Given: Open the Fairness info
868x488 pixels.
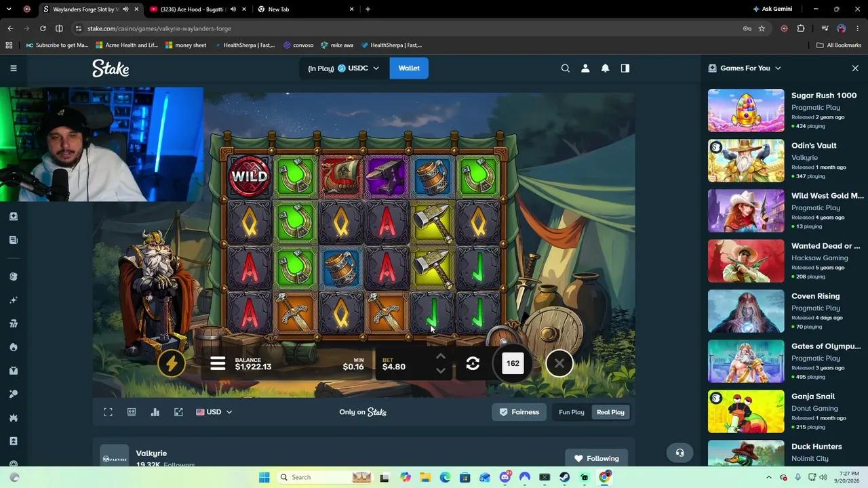Looking at the screenshot, I should [x=519, y=412].
